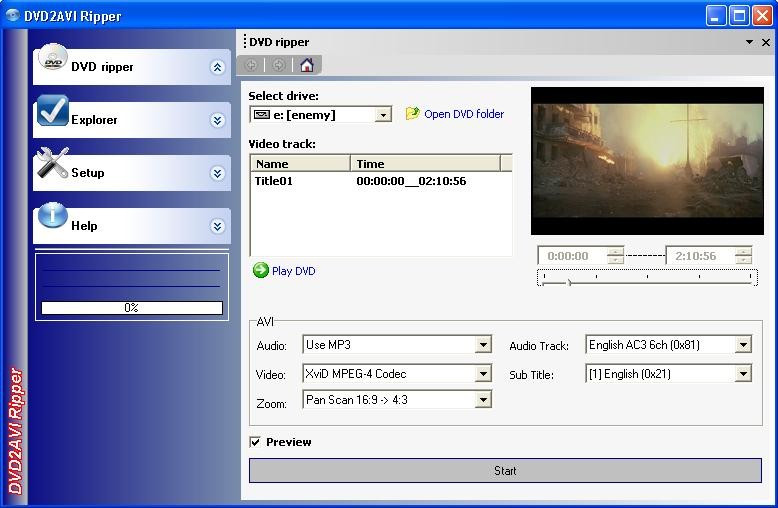Select the Title01 video track row
The width and height of the screenshot is (778, 508).
[381, 181]
